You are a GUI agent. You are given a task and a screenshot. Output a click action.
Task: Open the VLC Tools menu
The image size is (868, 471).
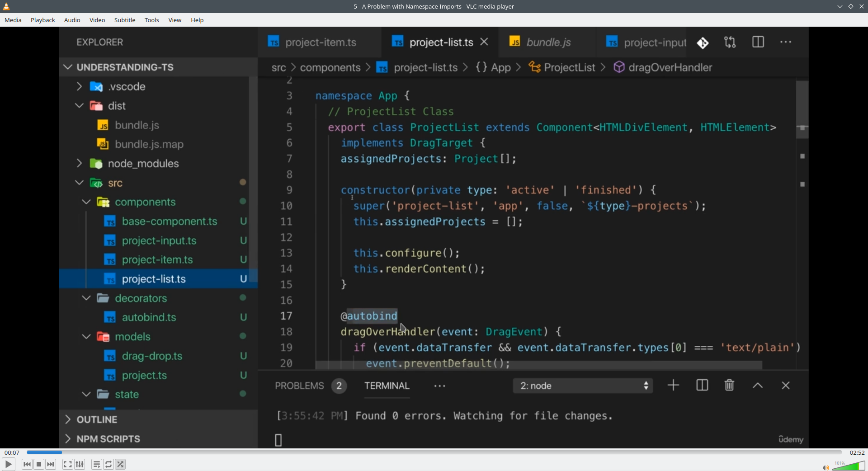pyautogui.click(x=152, y=20)
